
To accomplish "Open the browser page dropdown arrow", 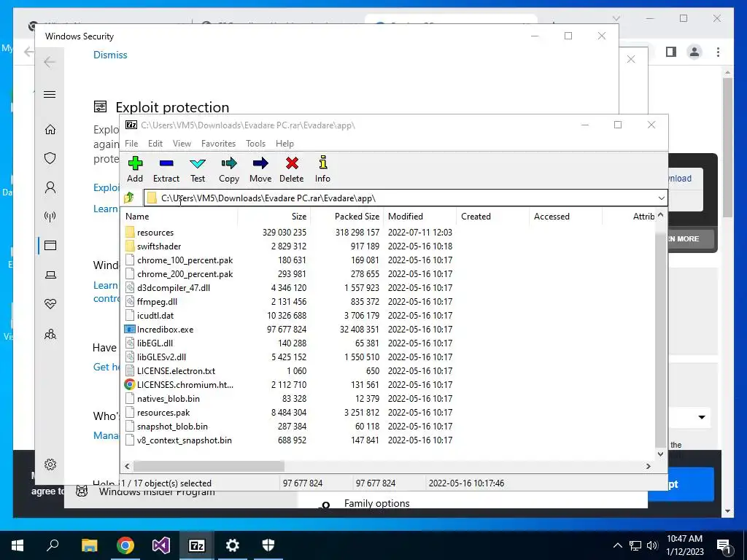I will pyautogui.click(x=702, y=417).
